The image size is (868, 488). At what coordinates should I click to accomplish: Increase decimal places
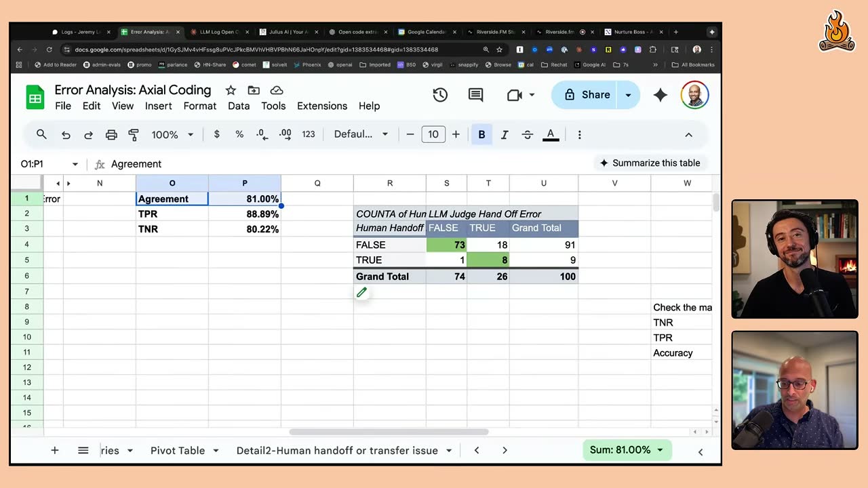tap(285, 134)
